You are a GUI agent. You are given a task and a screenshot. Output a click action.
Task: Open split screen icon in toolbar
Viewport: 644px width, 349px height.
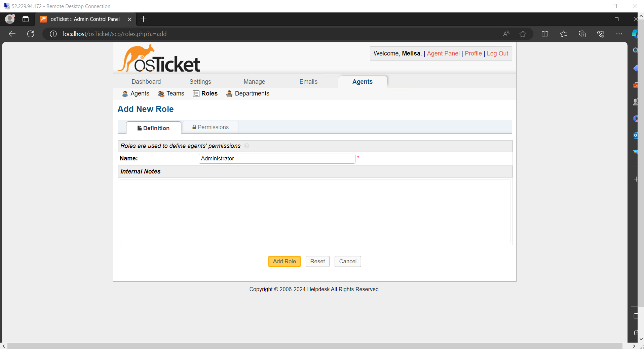(x=545, y=34)
